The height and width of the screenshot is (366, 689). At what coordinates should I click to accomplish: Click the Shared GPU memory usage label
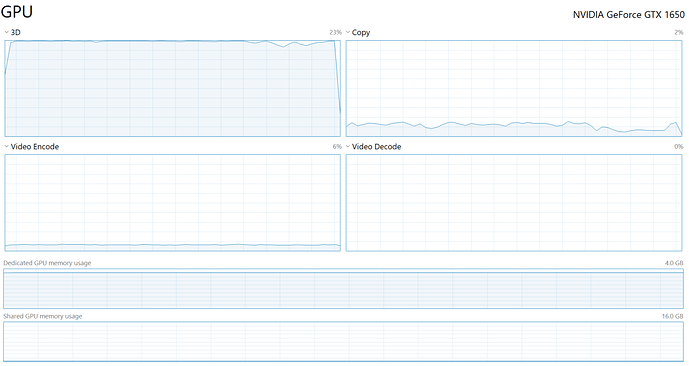click(x=43, y=316)
